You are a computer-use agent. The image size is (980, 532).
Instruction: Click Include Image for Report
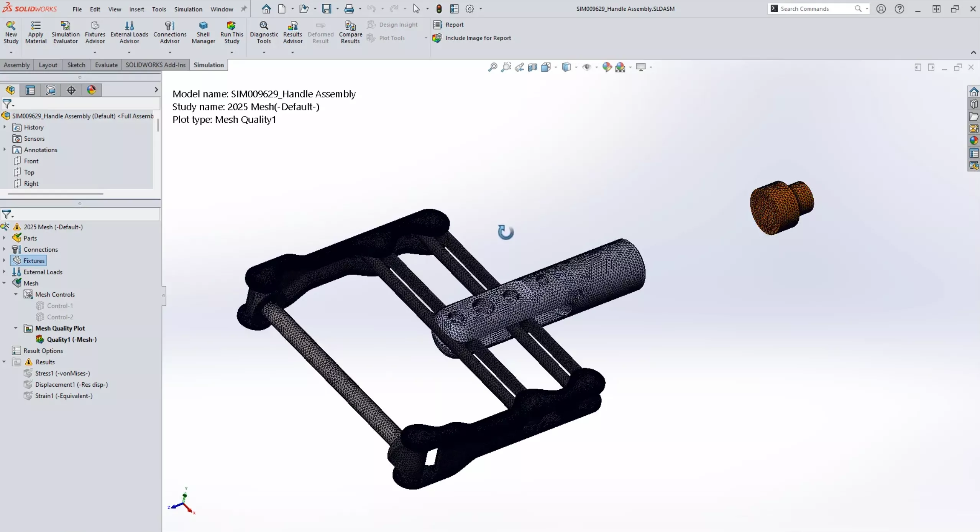pyautogui.click(x=472, y=38)
